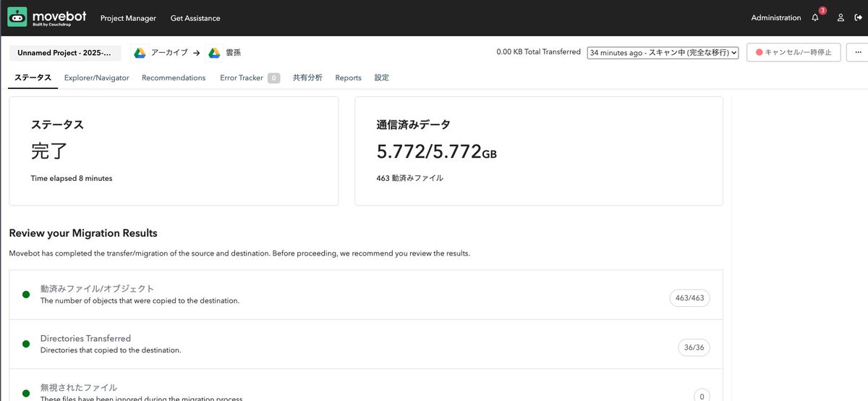Open the Recommendations tab
Image resolution: width=868 pixels, height=401 pixels.
tap(174, 77)
